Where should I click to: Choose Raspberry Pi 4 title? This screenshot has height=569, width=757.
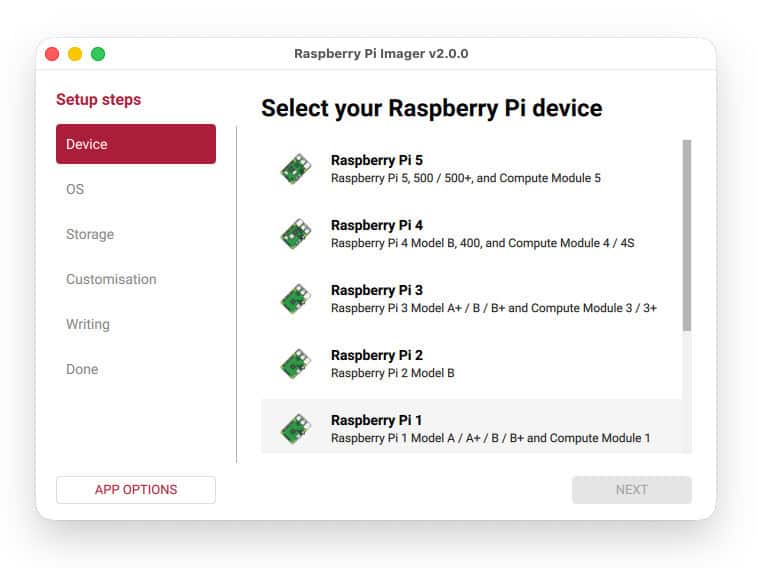[377, 225]
